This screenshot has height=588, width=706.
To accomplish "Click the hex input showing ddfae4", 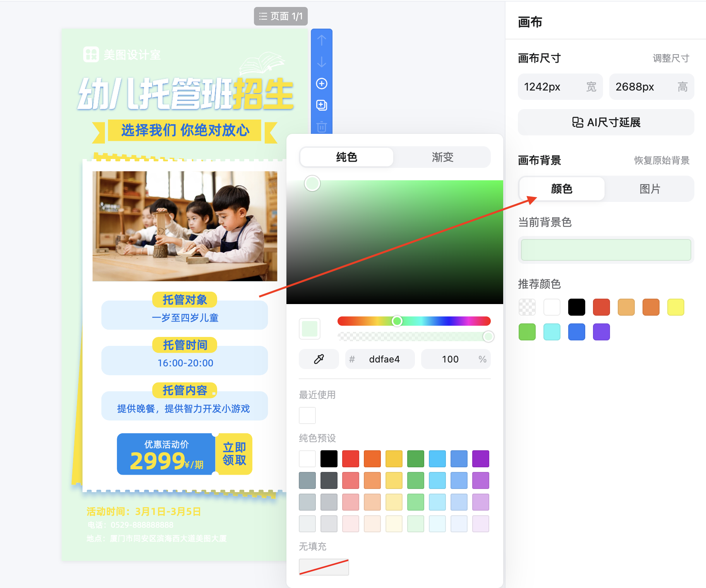I will point(380,359).
